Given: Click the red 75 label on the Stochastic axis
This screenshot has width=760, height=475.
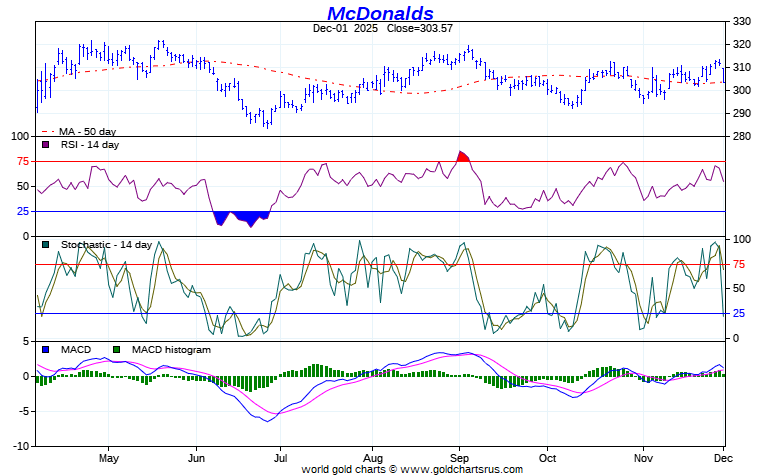Looking at the screenshot, I should coord(739,264).
